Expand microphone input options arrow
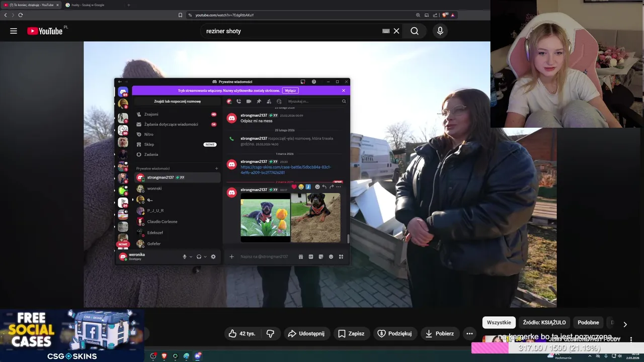The height and width of the screenshot is (362, 644). 190,256
